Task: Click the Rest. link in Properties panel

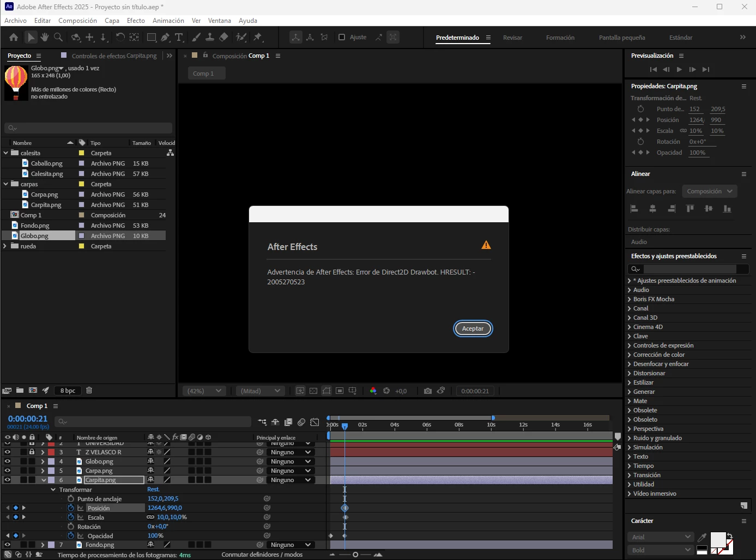Action: tap(695, 98)
